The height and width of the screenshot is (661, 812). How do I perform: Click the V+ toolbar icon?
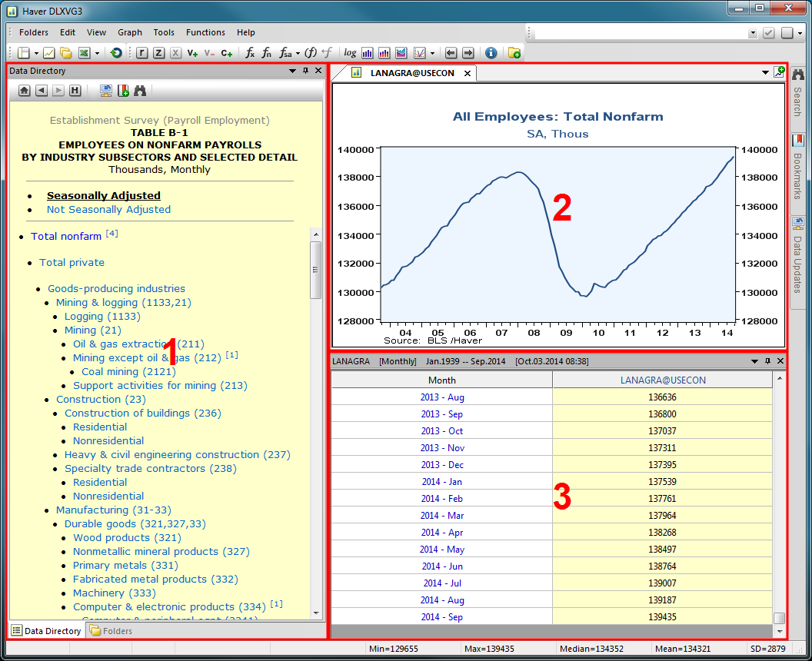click(192, 53)
